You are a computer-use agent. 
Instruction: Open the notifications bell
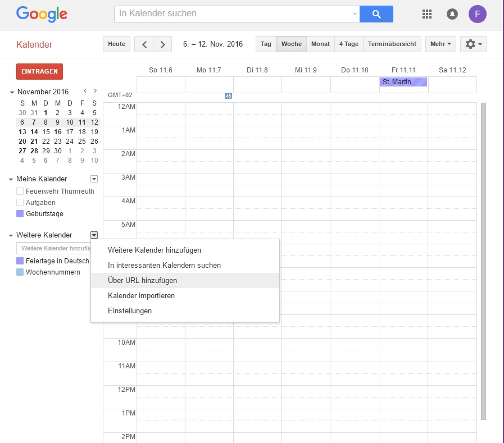(452, 14)
